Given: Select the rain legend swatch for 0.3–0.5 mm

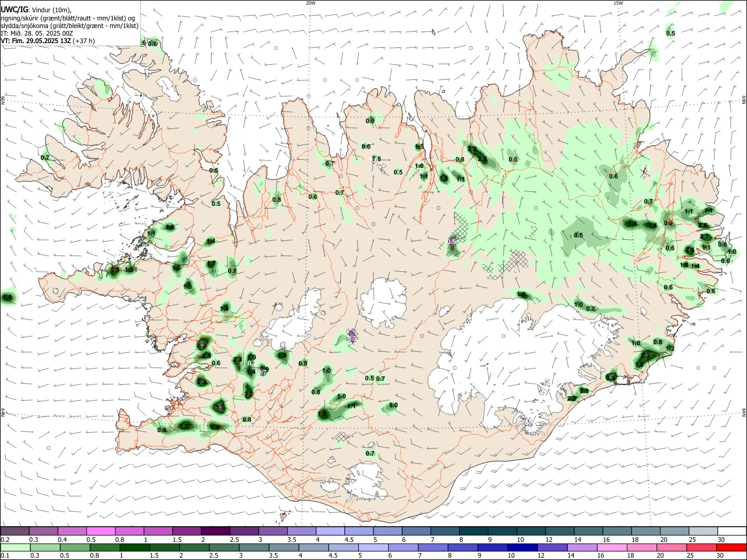Looking at the screenshot, I should [45, 547].
